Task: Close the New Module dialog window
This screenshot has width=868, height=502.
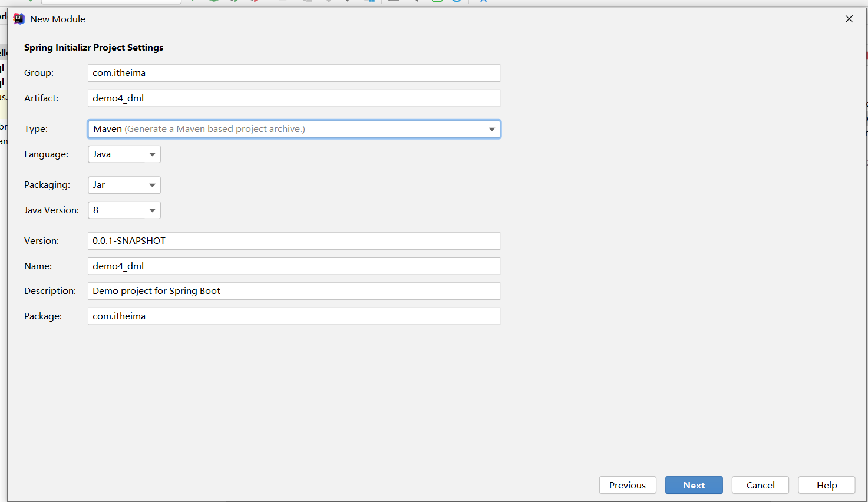Action: 849,19
